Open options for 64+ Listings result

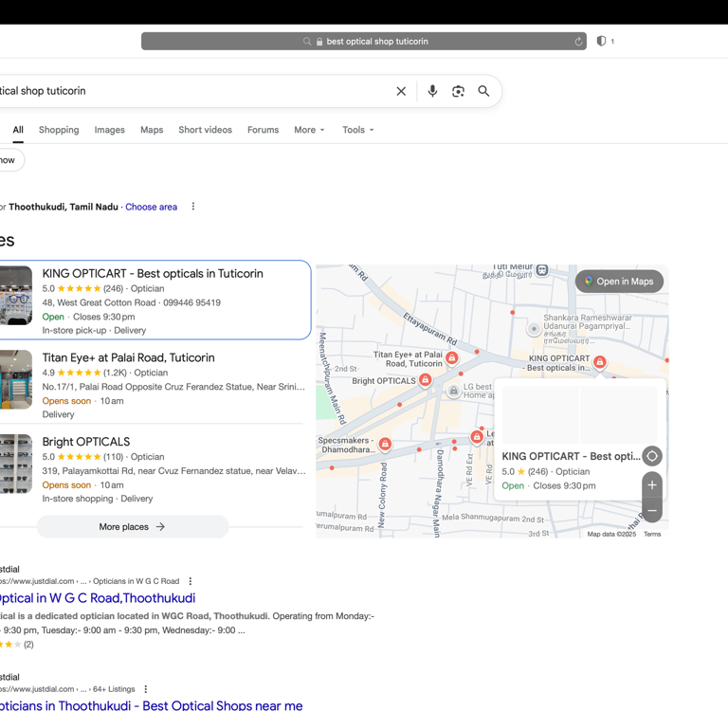pos(146,688)
